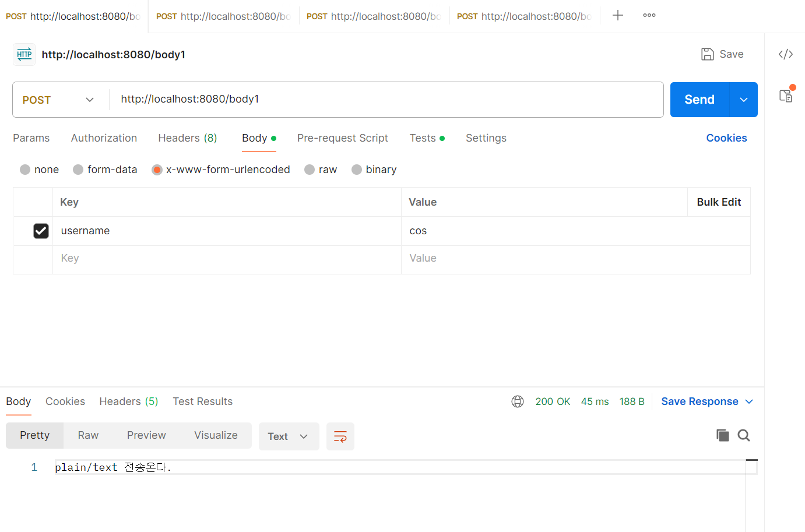The height and width of the screenshot is (532, 805).
Task: Open the Pre-request Script tab
Action: point(343,138)
